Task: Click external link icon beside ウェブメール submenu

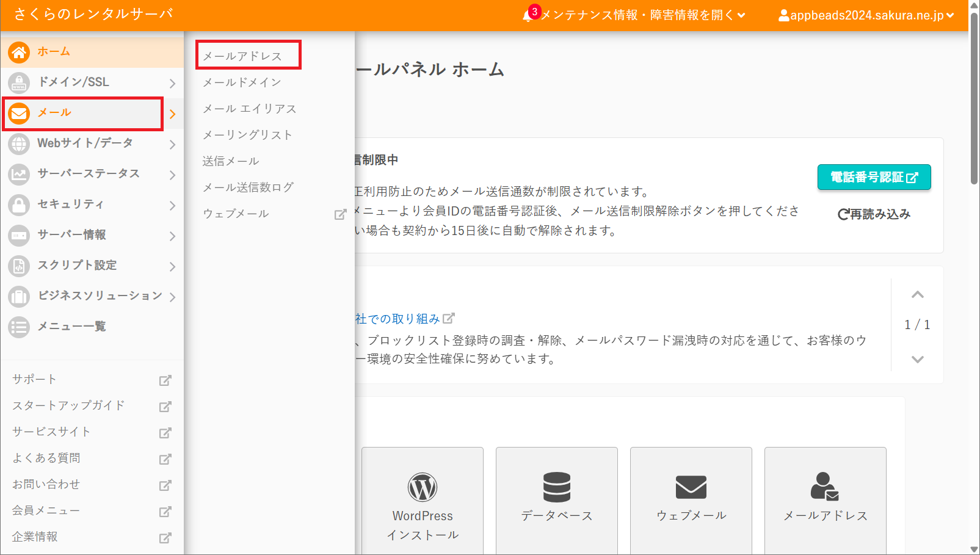Action: click(340, 214)
